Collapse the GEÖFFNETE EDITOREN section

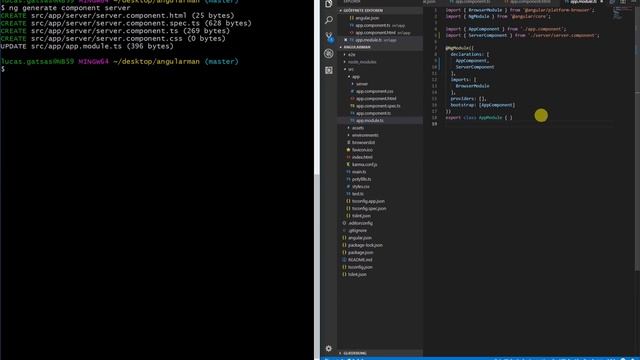tap(380, 10)
